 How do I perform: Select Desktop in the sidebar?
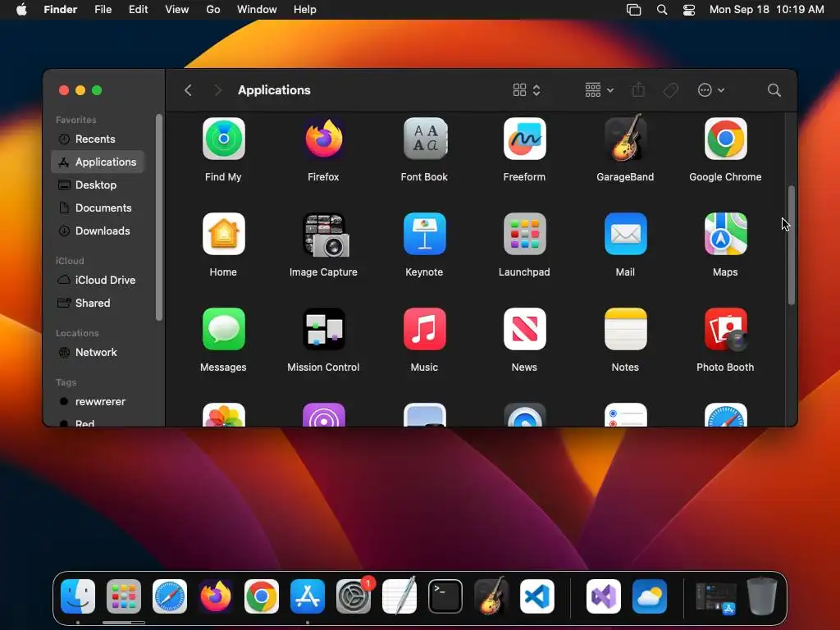pos(98,185)
